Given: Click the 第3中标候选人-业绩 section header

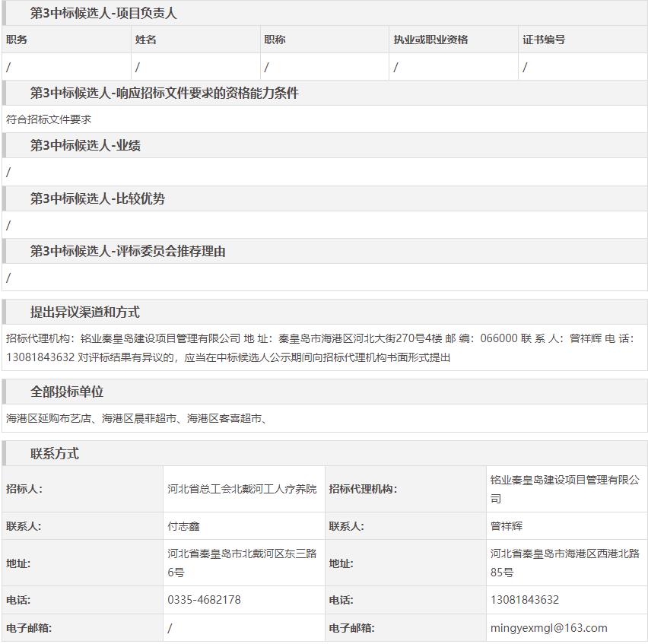Looking at the screenshot, I should [x=85, y=146].
